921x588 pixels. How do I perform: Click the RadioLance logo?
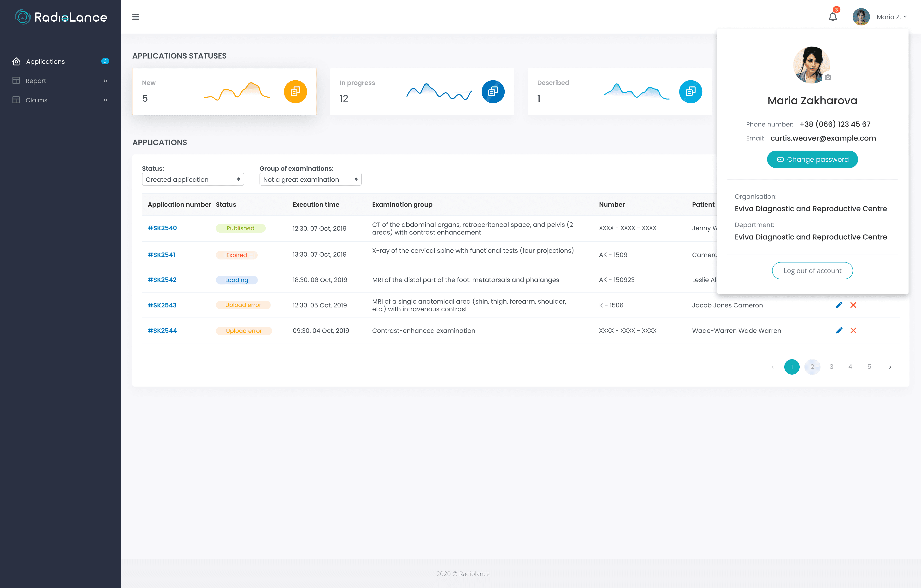pos(61,17)
